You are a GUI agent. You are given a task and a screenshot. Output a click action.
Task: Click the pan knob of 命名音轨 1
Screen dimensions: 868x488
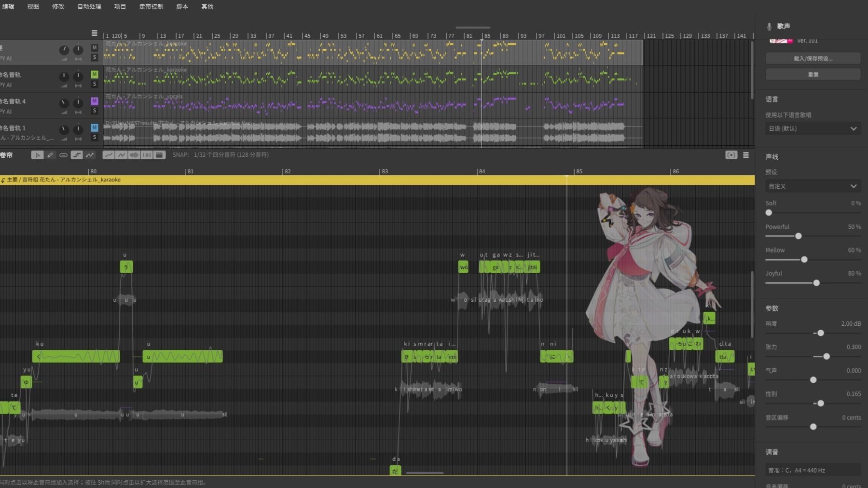(78, 130)
